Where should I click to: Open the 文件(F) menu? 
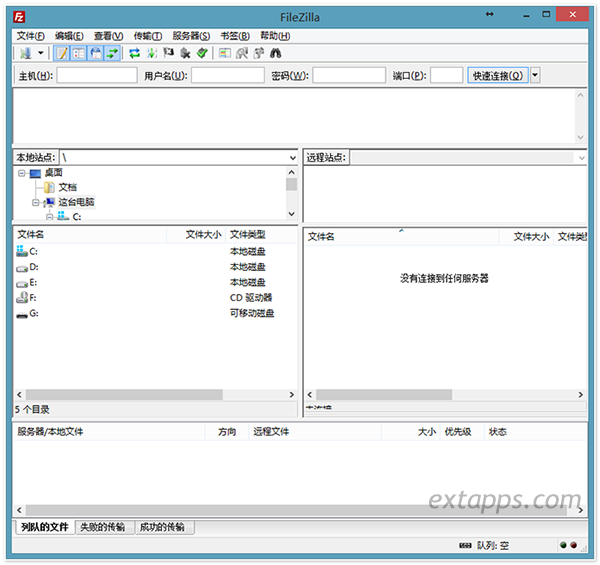tap(31, 36)
